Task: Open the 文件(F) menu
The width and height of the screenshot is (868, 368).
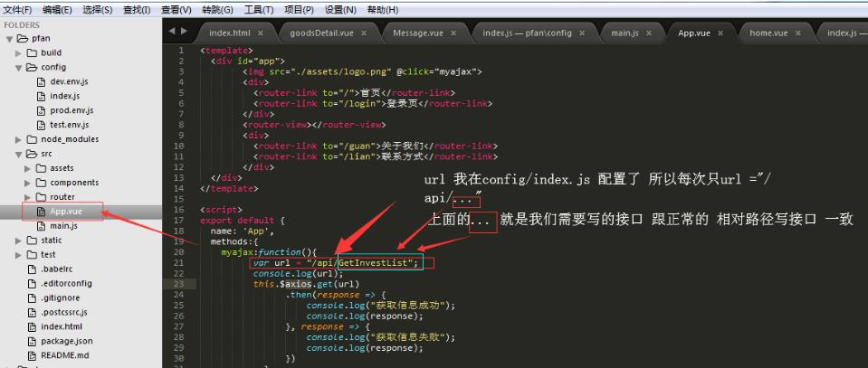Action: click(18, 10)
